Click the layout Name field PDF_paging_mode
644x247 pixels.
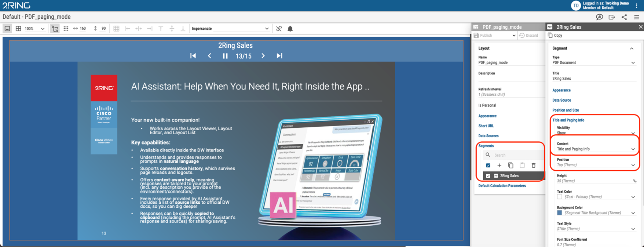click(511, 63)
